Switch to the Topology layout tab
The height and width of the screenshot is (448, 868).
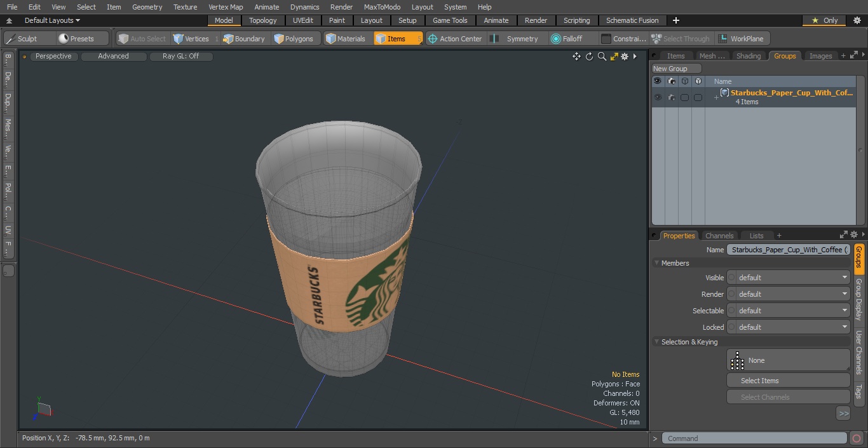pyautogui.click(x=263, y=20)
